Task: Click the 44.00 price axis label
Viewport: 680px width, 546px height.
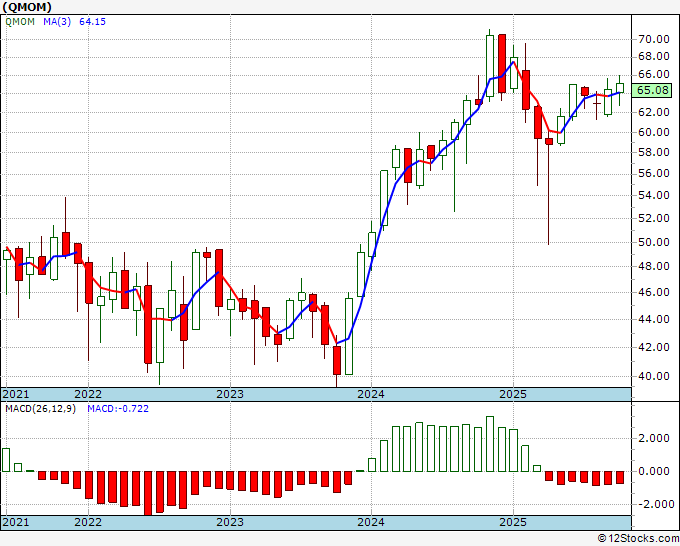Action: (x=654, y=319)
